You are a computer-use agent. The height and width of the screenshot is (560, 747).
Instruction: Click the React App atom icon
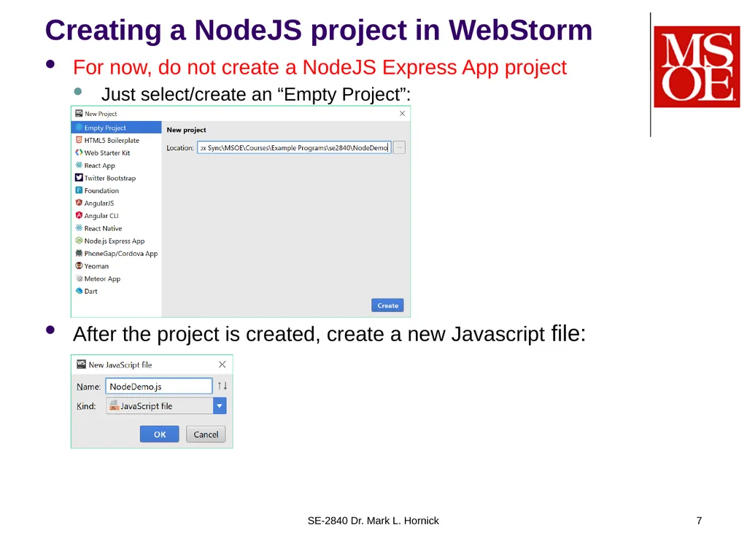(79, 166)
